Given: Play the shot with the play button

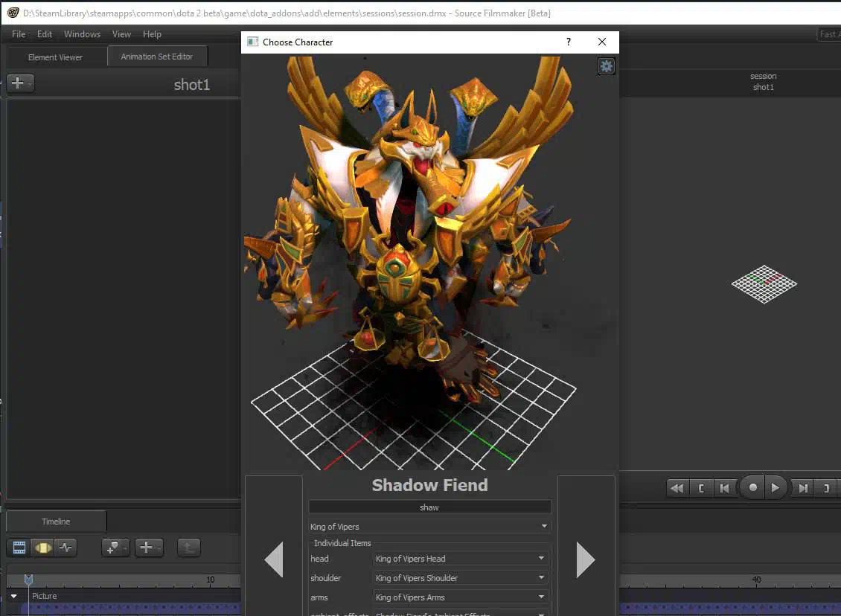Looking at the screenshot, I should click(775, 487).
